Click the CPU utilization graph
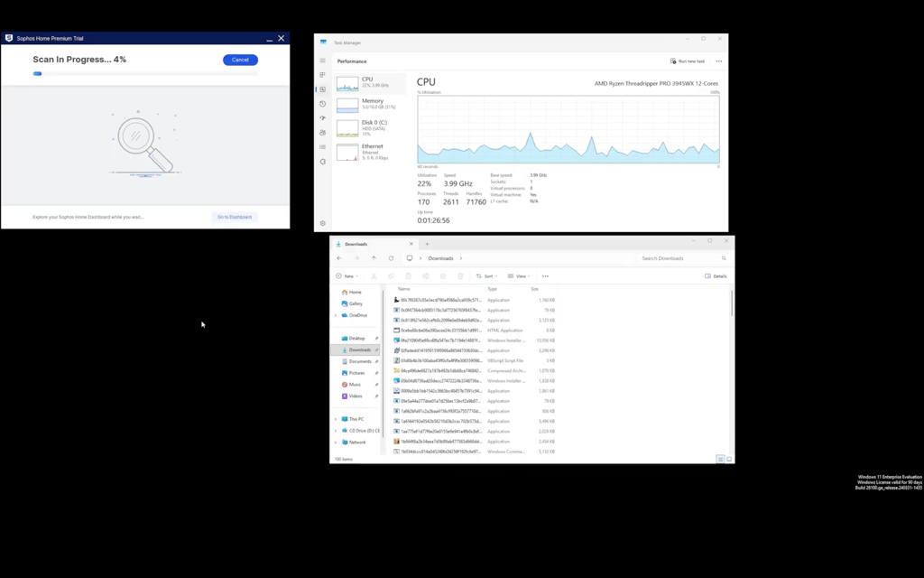924x578 pixels. (568, 130)
